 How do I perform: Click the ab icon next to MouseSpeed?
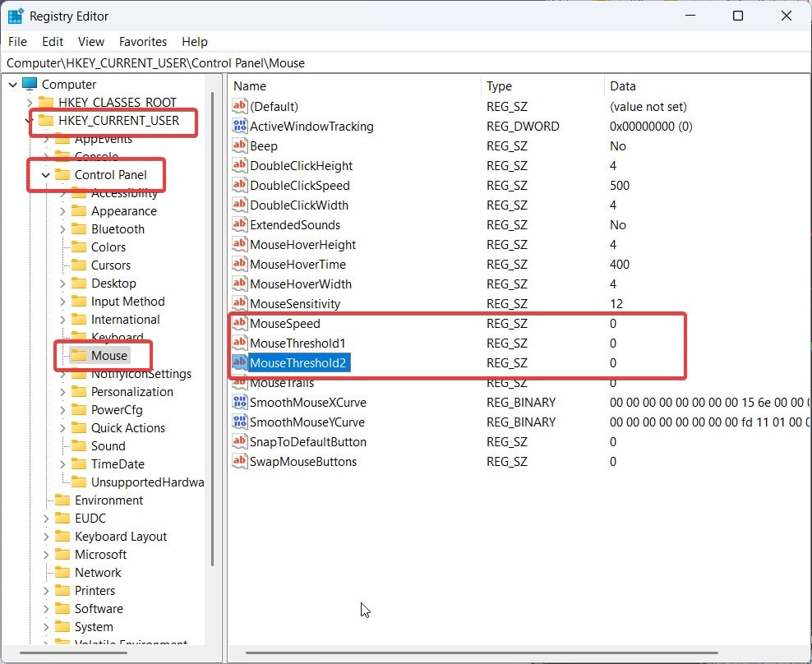[240, 324]
